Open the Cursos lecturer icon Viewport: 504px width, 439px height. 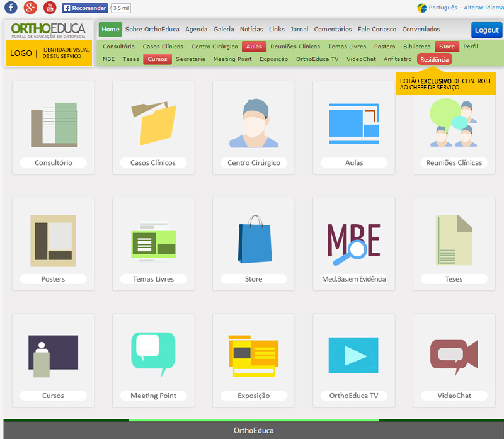tap(54, 356)
